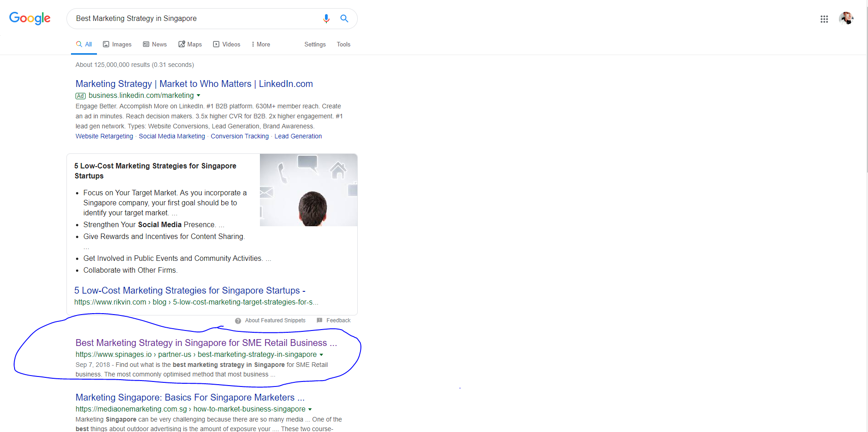Image resolution: width=868 pixels, height=432 pixels.
Task: Open the account profile avatar
Action: pyautogui.click(x=846, y=19)
